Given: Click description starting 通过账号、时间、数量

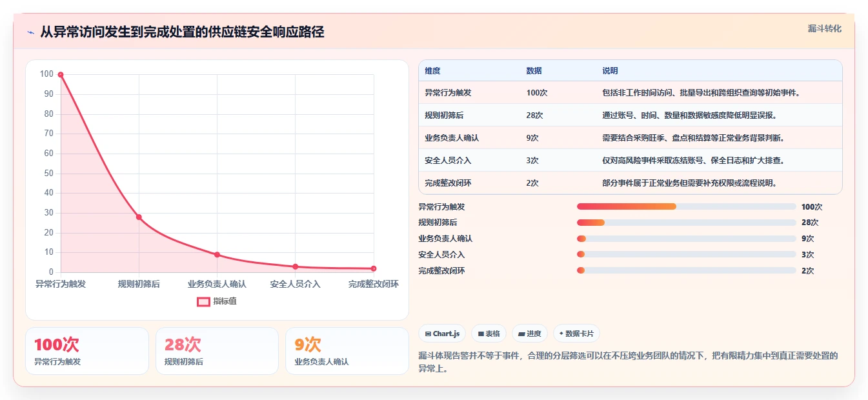Looking at the screenshot, I should pyautogui.click(x=690, y=115).
